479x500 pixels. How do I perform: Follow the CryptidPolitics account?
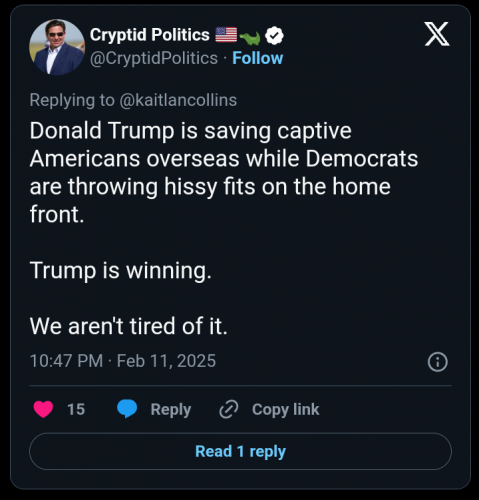tap(258, 58)
